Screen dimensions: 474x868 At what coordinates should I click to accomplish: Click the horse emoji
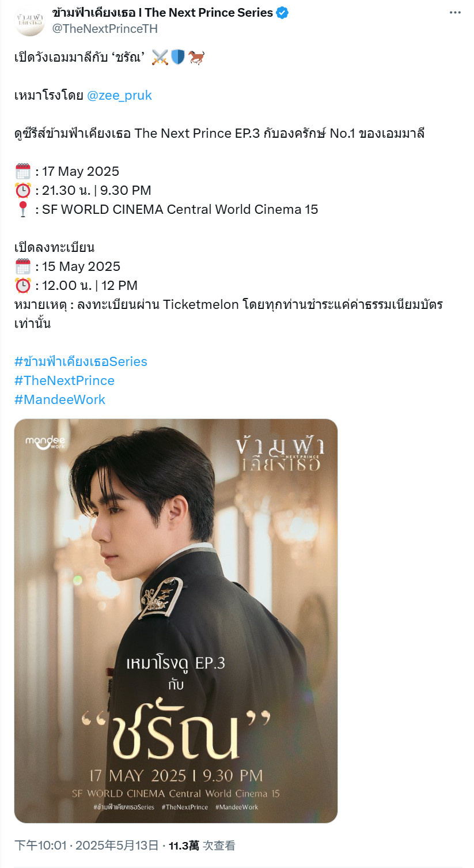(x=196, y=57)
